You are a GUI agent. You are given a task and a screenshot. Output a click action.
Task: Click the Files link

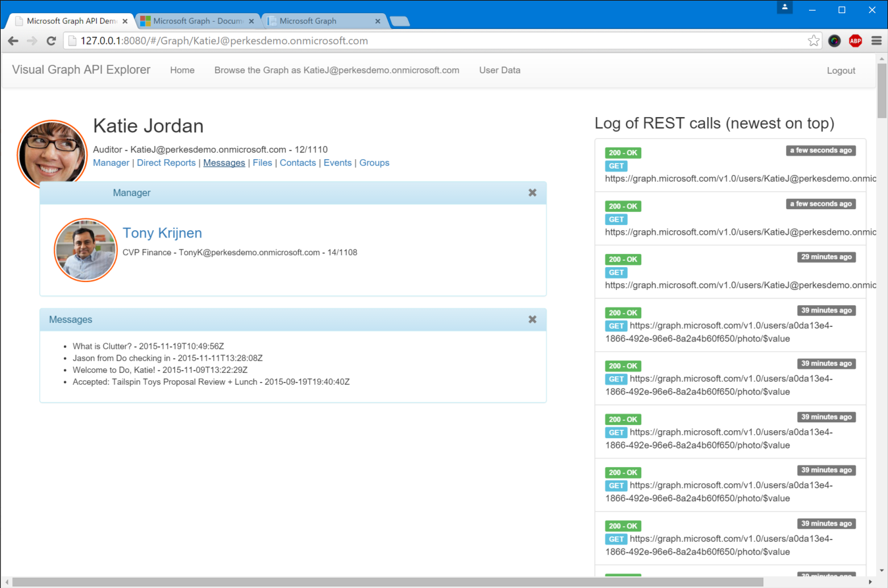coord(262,162)
